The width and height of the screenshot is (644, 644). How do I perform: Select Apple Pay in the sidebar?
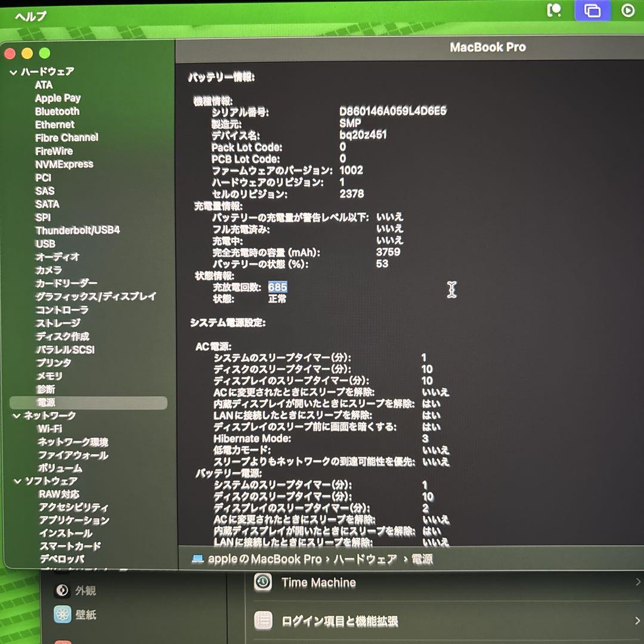coord(58,98)
